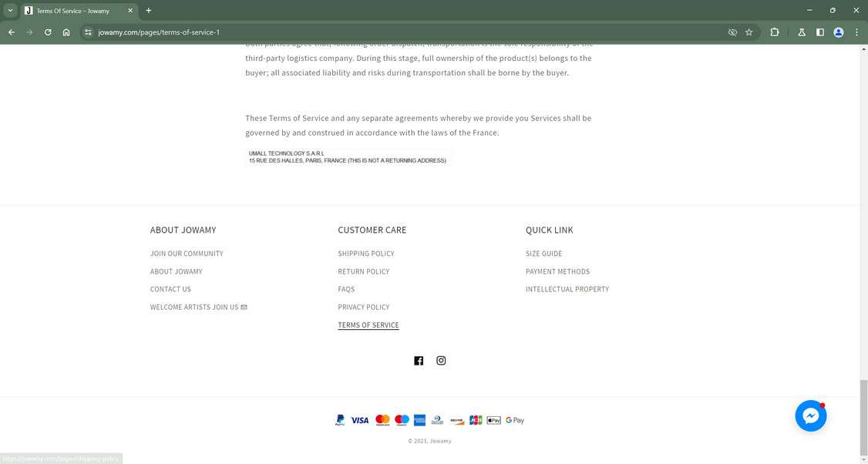This screenshot has width=868, height=464.
Task: Click the PayPal payment icon
Action: pos(339,420)
